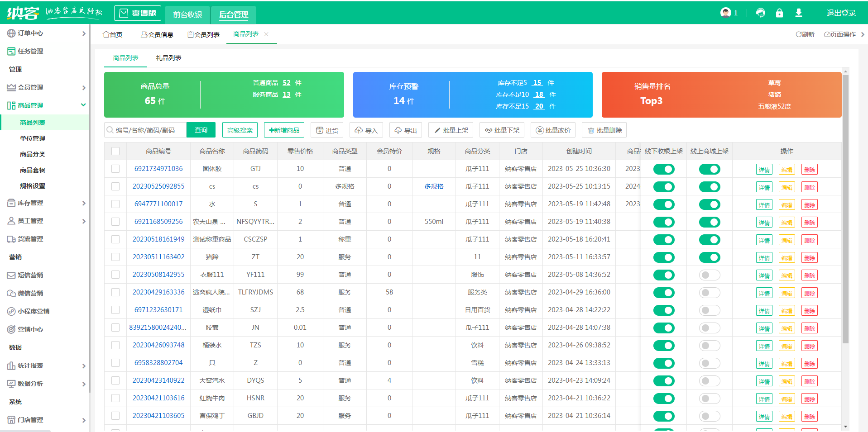The height and width of the screenshot is (432, 868).
Task: Click the 导入 import toolbar button
Action: (366, 130)
